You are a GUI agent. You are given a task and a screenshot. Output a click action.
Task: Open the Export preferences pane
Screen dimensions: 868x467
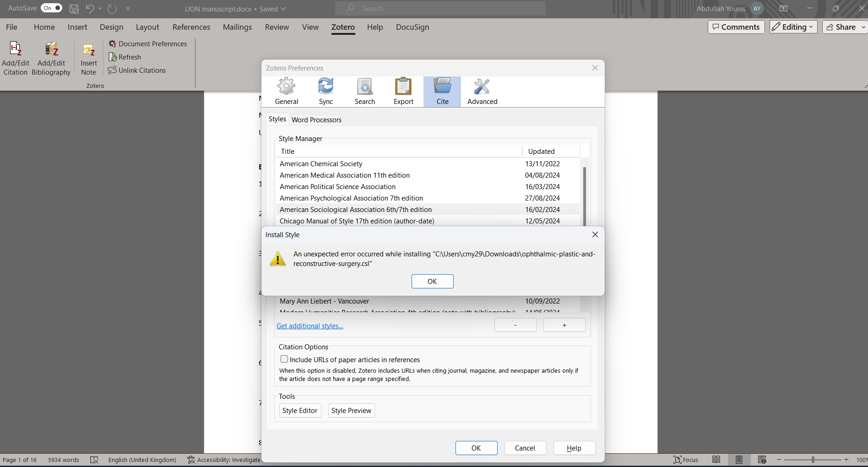pos(403,92)
